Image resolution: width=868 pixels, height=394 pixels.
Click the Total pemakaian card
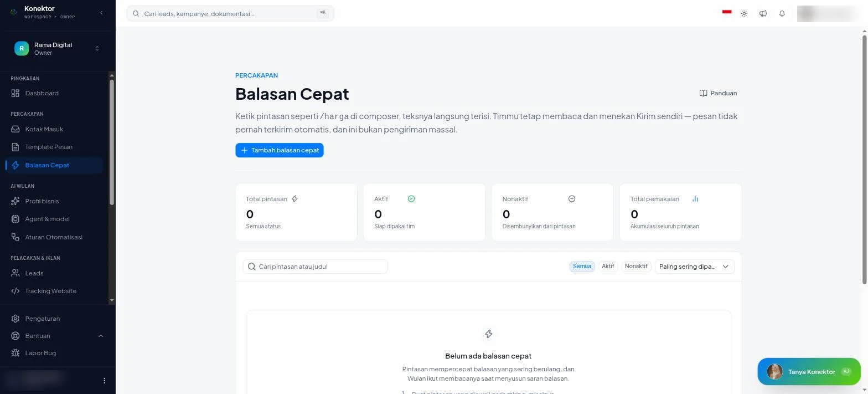coord(680,212)
